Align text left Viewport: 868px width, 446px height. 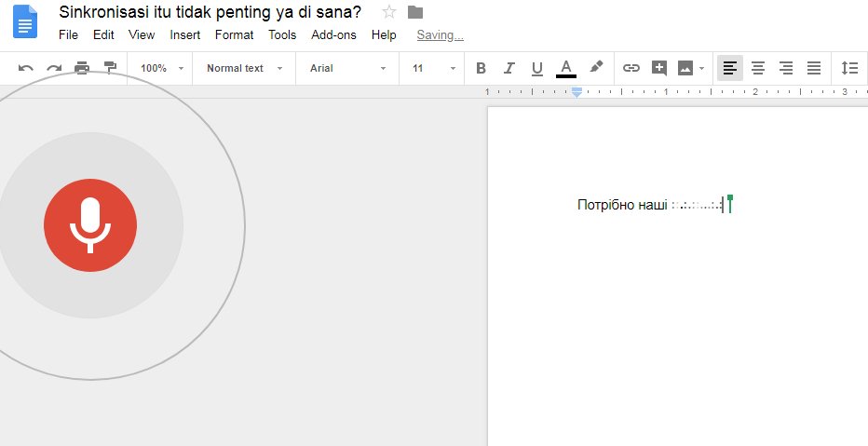(x=730, y=68)
